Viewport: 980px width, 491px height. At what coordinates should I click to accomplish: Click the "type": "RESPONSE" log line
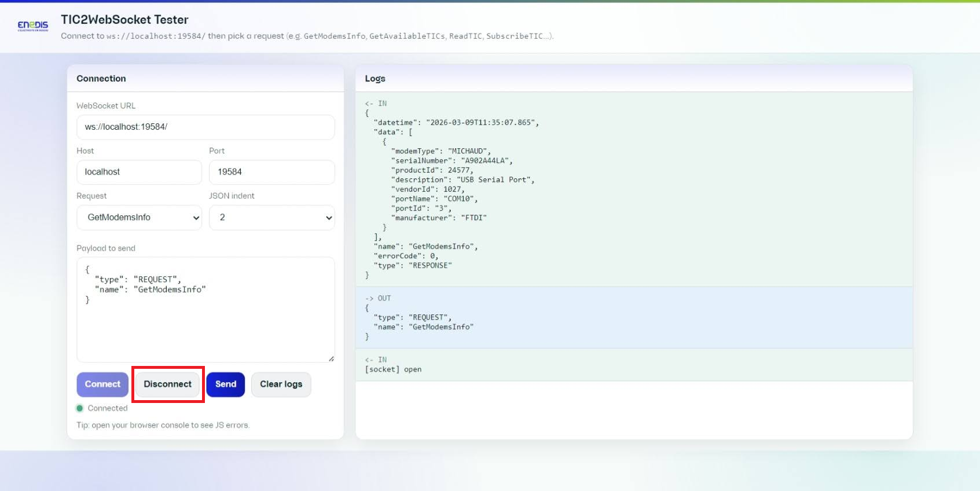pyautogui.click(x=413, y=266)
